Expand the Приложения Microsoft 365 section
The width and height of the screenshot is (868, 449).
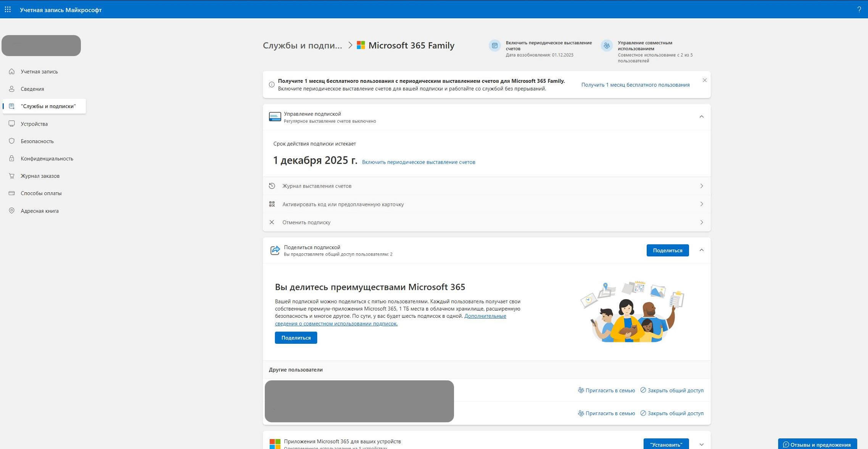click(x=701, y=444)
